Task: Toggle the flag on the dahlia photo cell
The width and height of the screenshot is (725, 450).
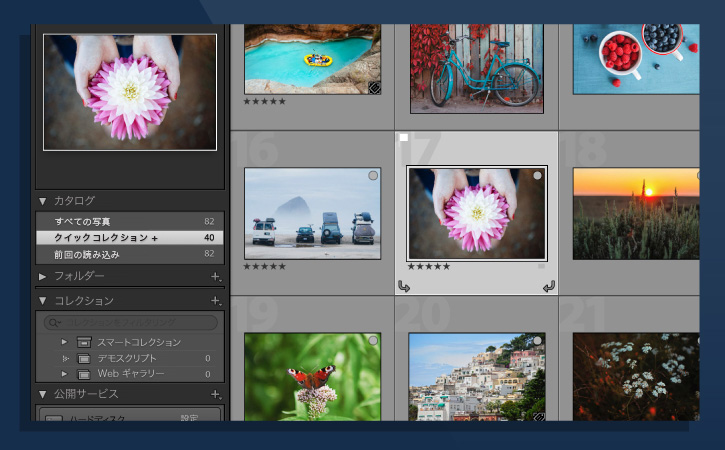Action: 404,137
